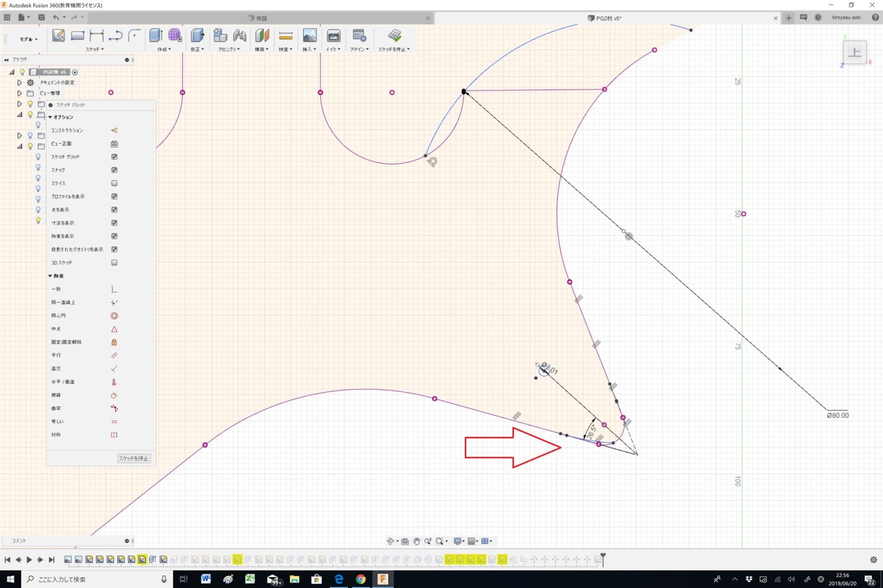
Task: Turn on the 3D Sketch (3Dスケッチ) checkbox
Action: coord(114,263)
